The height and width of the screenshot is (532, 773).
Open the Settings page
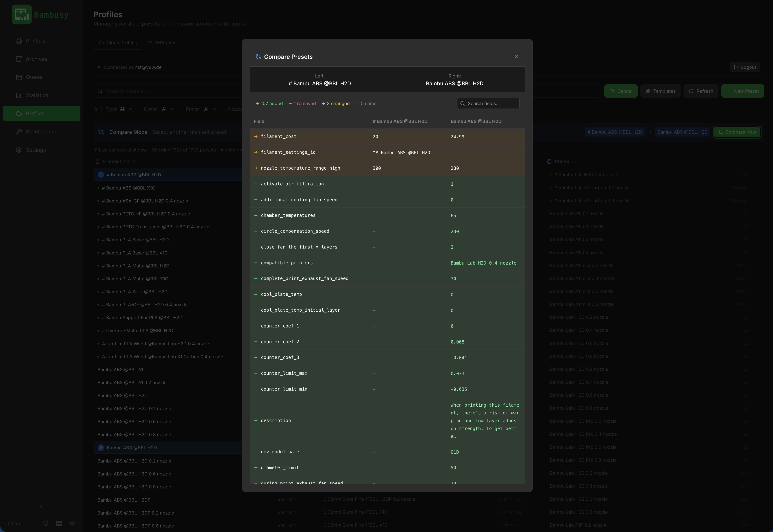point(41,150)
